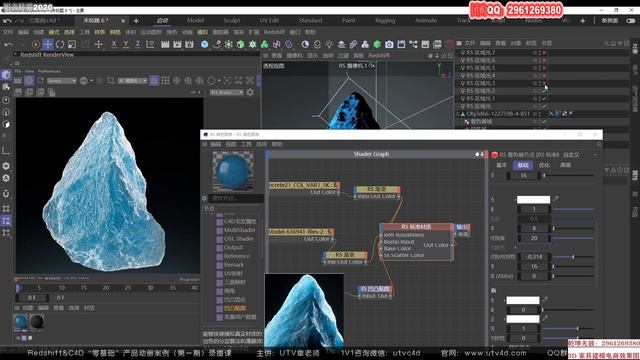Add a Cube primitive object
Screen dimensions: 640x360
[x=204, y=44]
